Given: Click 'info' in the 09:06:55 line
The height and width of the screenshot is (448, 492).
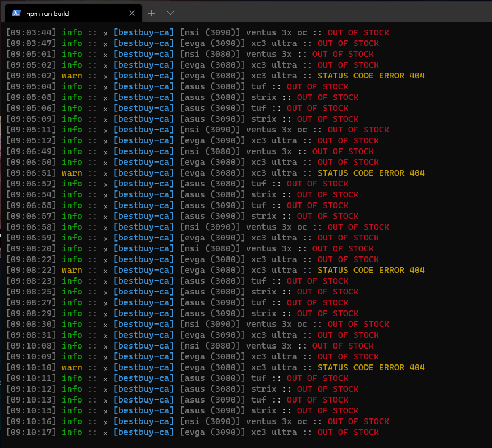Looking at the screenshot, I should click(72, 205).
